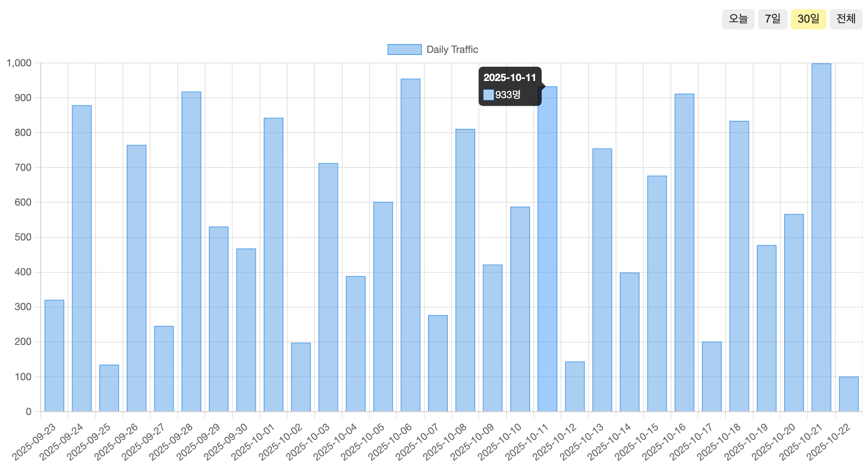Click the 2025-09-23 bar
Screen dimensions: 868x470
55,357
